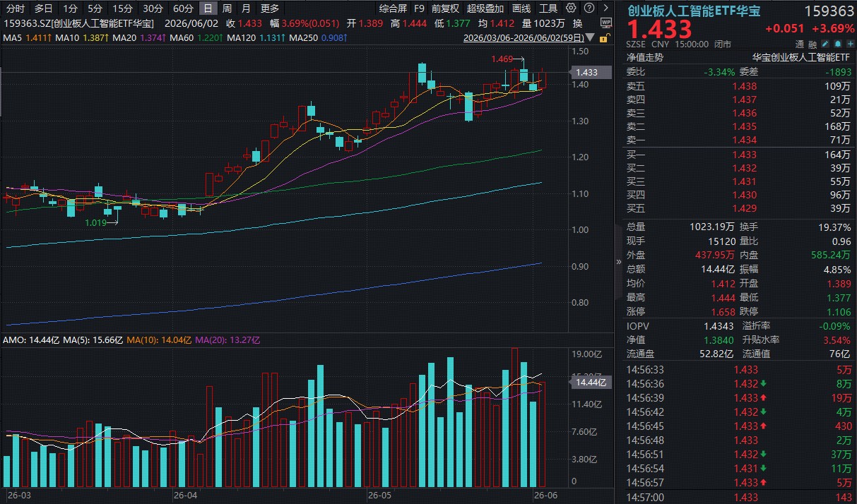Open the 画线 drawing tools
Screen dimensions: 857x504
[521, 8]
